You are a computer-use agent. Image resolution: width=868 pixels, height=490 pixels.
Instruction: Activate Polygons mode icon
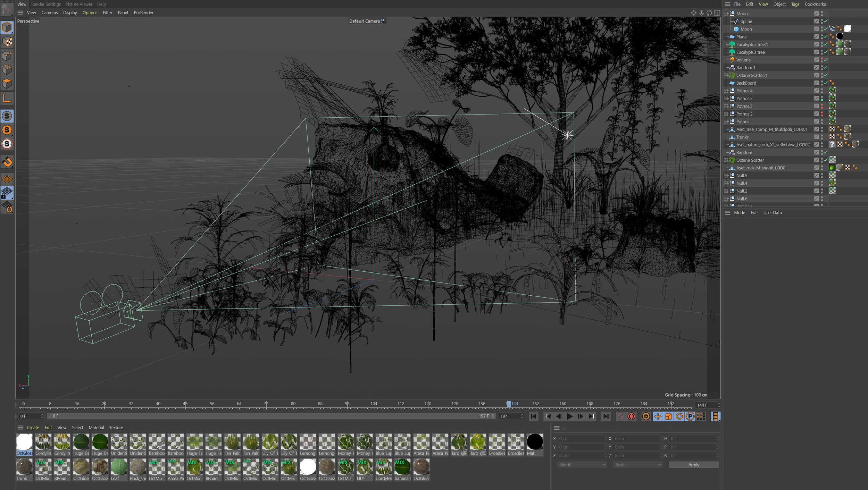click(x=7, y=84)
